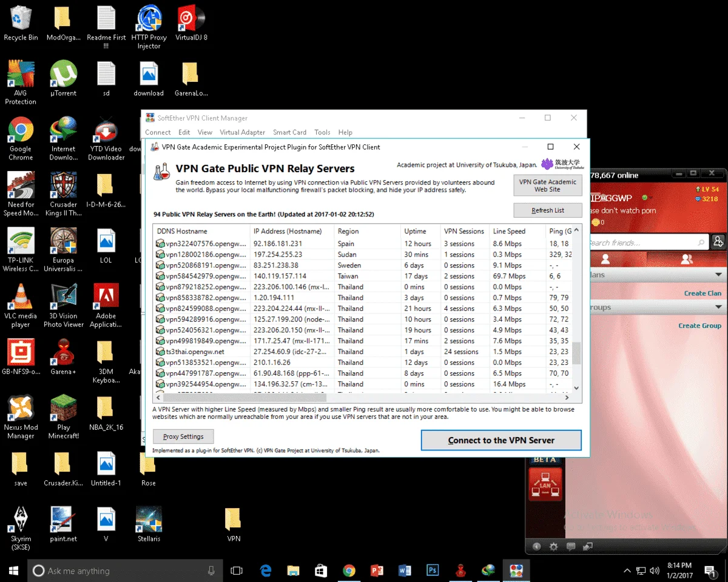
Task: Open the Recycle Bin desktop icon
Action: (21, 24)
